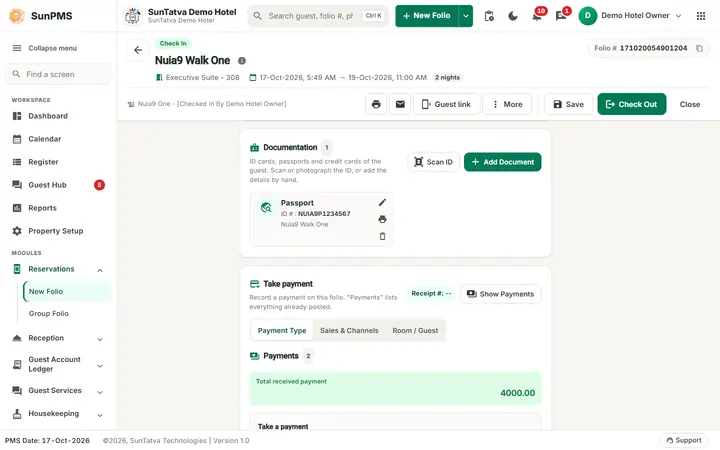Viewport: 720px width, 450px height.
Task: Collapse the Reservations module chevron
Action: click(100, 270)
